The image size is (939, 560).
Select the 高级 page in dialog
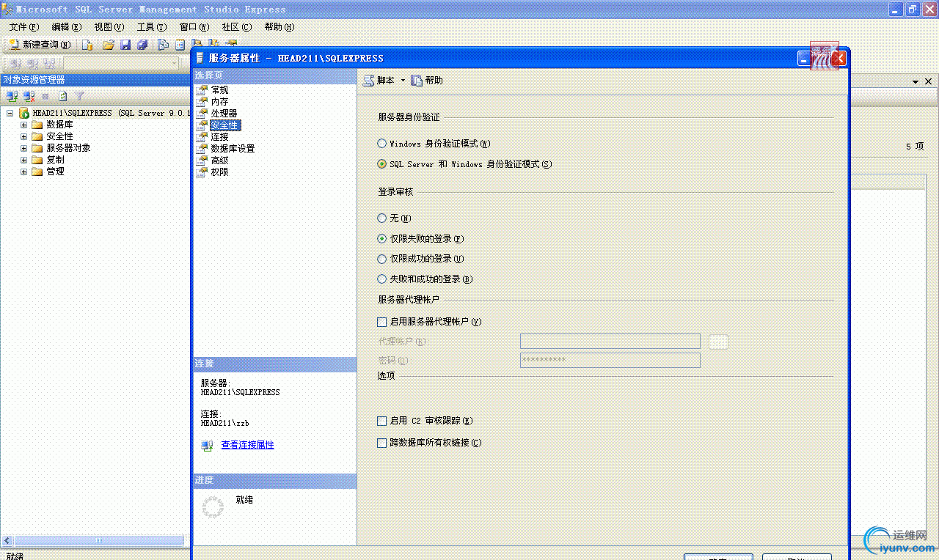point(219,161)
